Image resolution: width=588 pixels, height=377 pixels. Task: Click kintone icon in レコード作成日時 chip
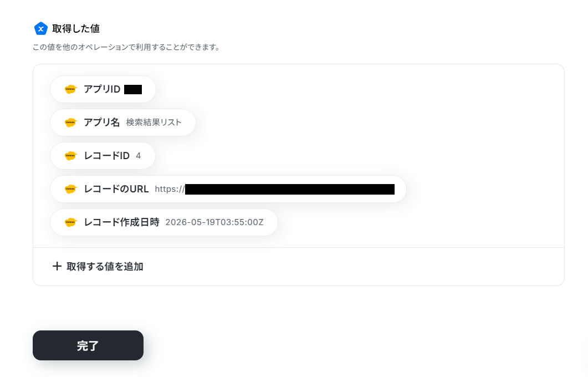70,222
